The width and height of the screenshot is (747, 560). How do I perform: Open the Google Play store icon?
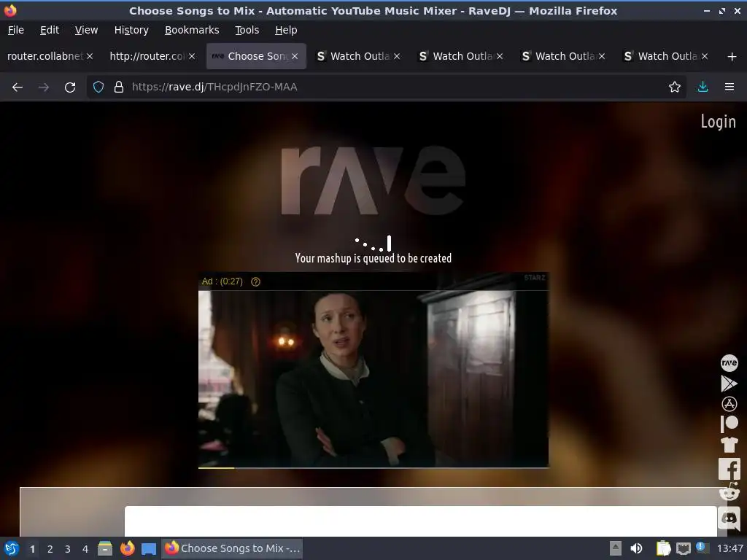click(729, 384)
